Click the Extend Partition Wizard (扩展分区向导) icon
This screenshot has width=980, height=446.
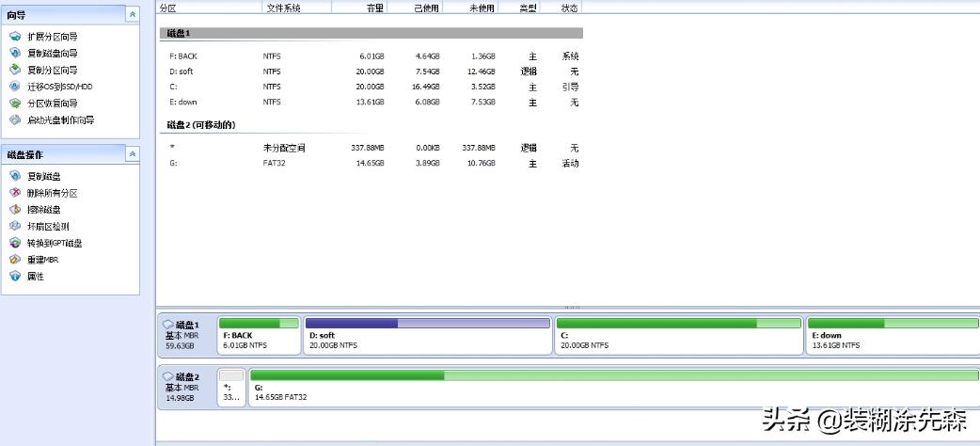15,37
